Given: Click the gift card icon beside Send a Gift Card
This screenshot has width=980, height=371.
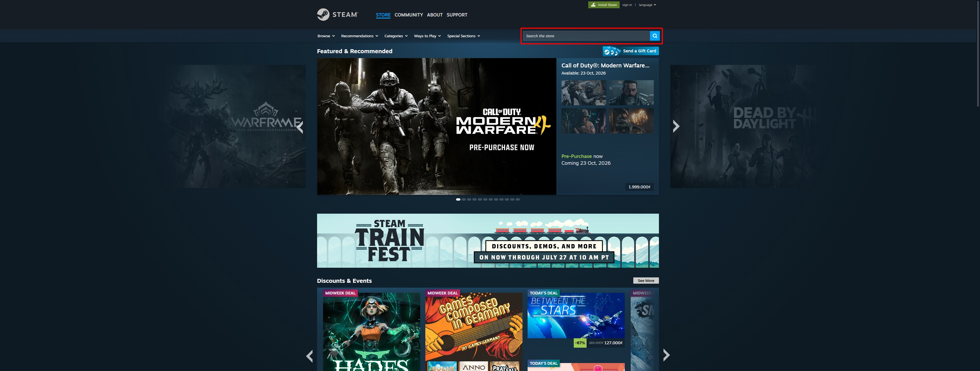Looking at the screenshot, I should click(612, 51).
